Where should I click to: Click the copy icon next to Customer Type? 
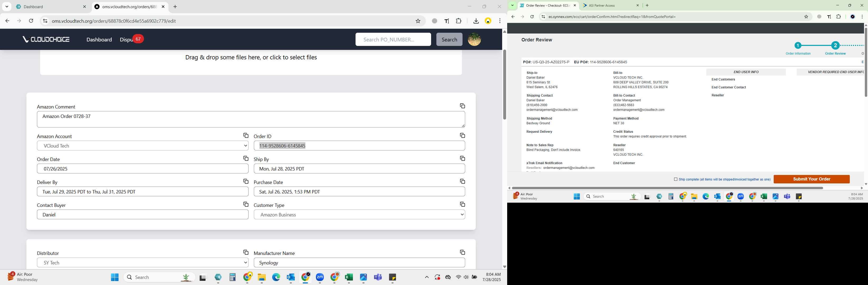462,204
